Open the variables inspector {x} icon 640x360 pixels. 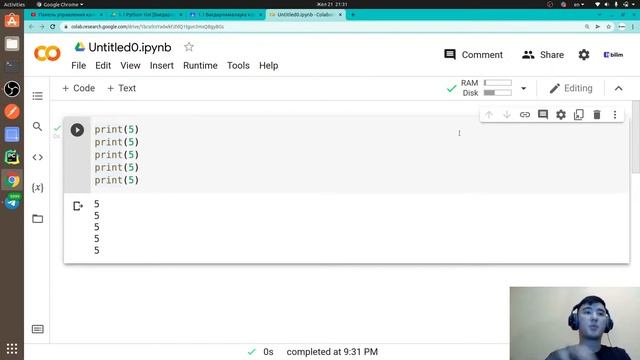click(38, 188)
